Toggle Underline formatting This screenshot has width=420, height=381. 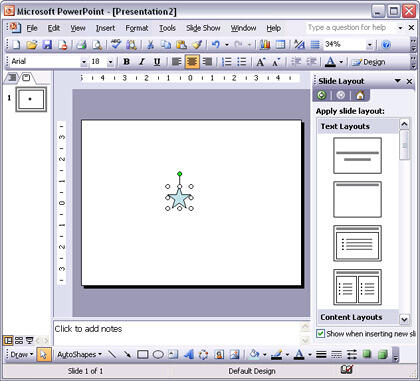coord(157,62)
